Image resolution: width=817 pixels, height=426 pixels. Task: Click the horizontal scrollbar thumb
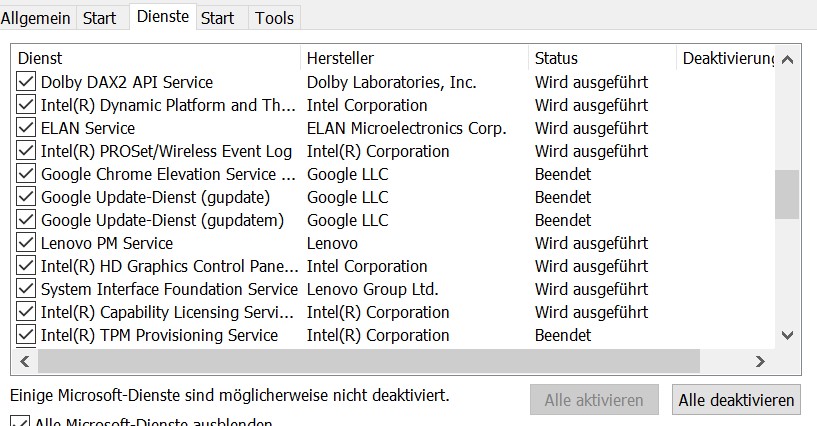coord(369,361)
